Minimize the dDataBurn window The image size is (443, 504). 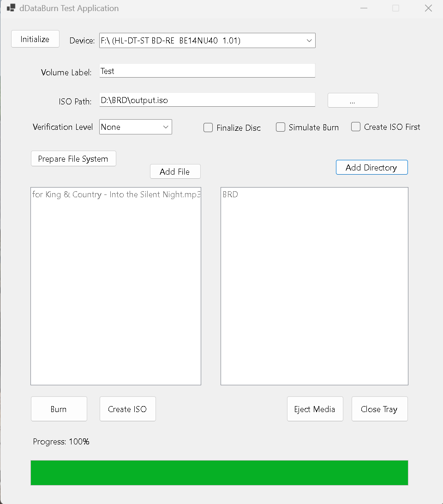tap(364, 8)
